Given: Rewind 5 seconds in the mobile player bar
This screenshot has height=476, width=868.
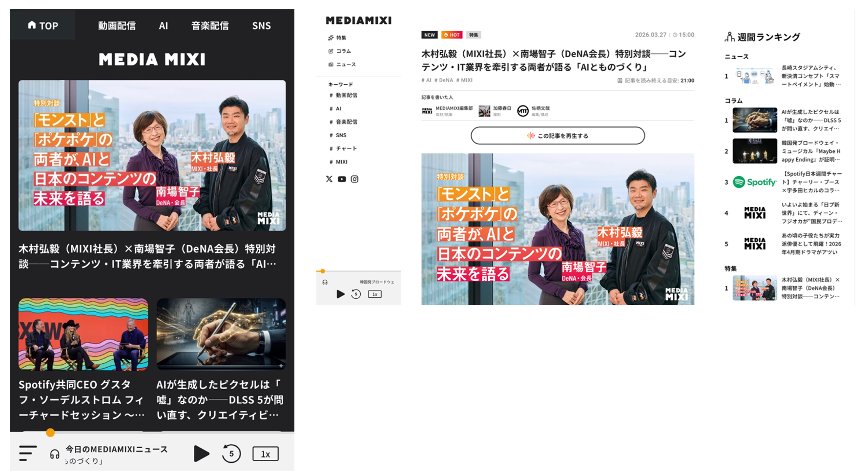Looking at the screenshot, I should [x=231, y=454].
